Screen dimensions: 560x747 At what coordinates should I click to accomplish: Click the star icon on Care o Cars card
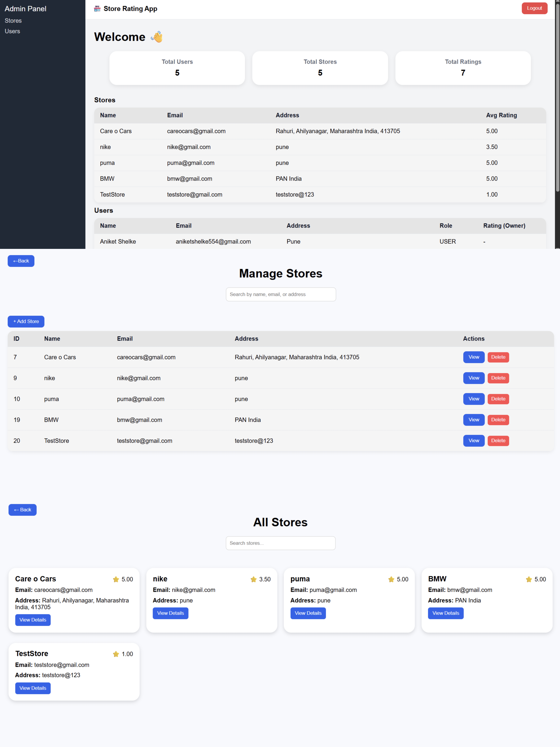[116, 579]
